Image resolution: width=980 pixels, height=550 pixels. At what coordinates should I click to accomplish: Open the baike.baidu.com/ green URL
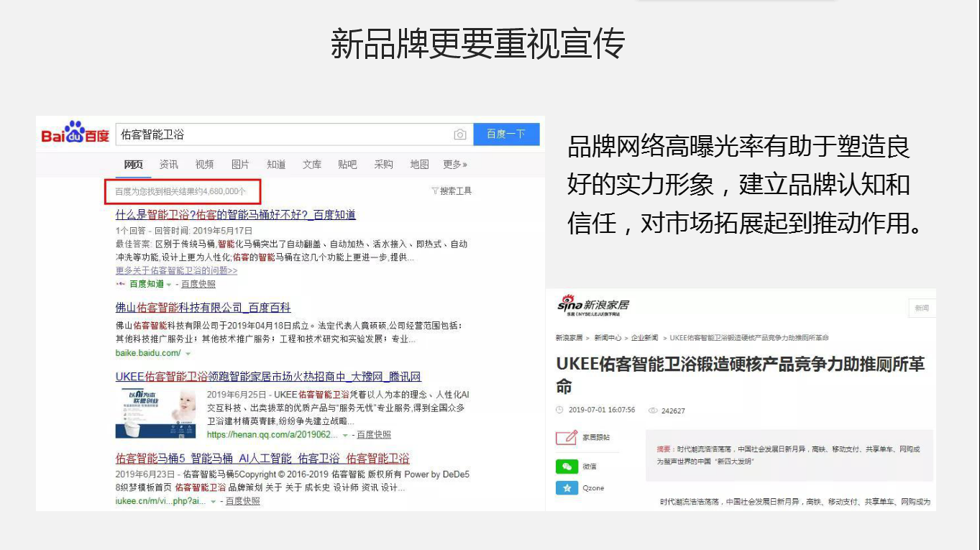tap(148, 353)
